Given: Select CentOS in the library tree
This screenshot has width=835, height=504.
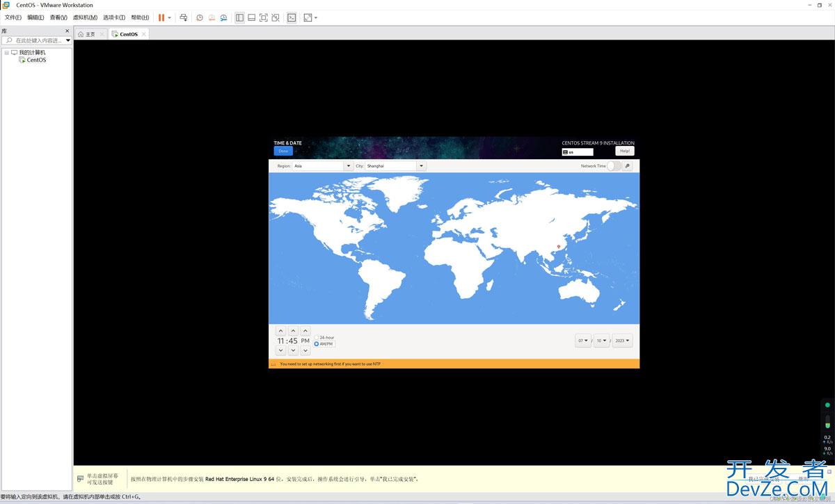Looking at the screenshot, I should coord(32,60).
